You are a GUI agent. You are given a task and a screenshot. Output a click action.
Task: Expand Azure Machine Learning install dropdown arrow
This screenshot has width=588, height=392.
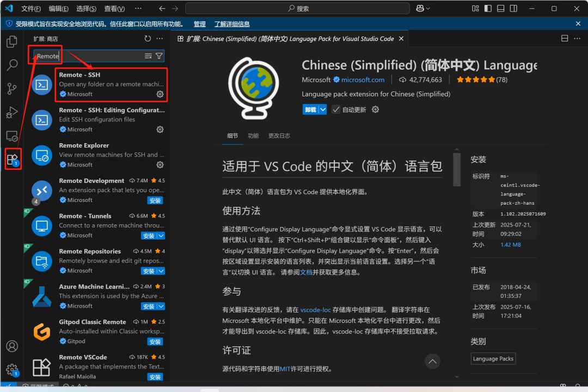[161, 306]
